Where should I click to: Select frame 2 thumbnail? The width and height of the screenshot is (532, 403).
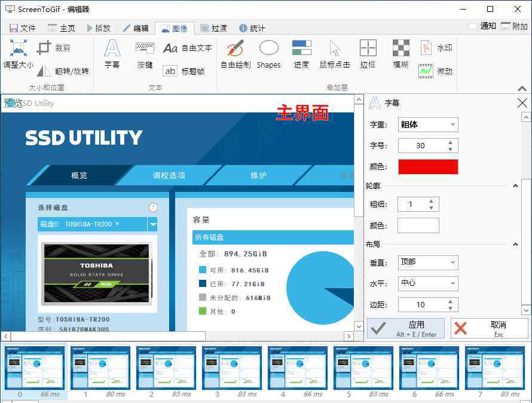pos(166,372)
